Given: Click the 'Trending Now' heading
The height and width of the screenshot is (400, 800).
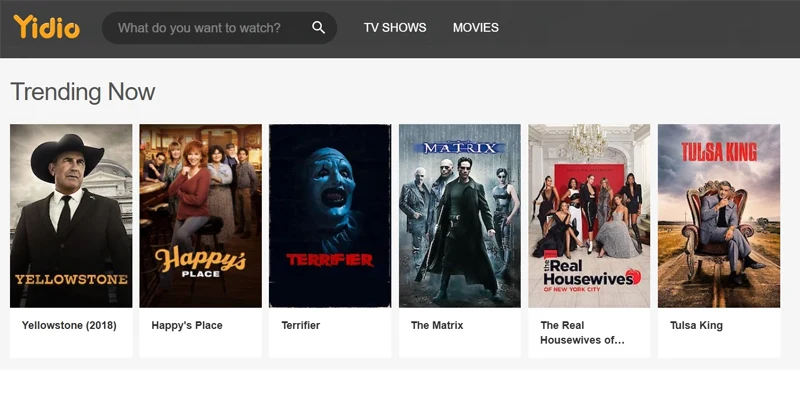Looking at the screenshot, I should (83, 92).
